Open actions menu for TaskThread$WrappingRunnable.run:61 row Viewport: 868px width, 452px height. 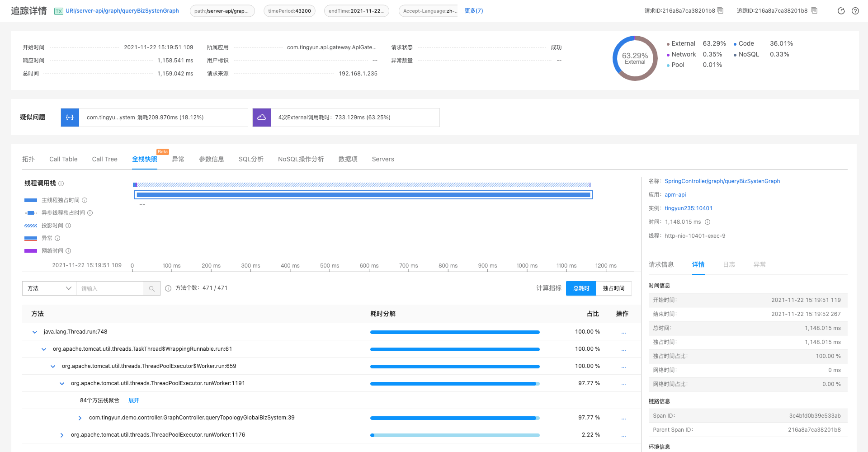pyautogui.click(x=623, y=349)
